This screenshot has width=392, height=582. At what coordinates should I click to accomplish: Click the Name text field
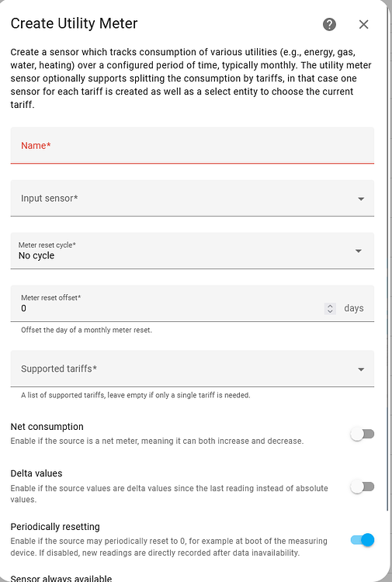coord(192,146)
